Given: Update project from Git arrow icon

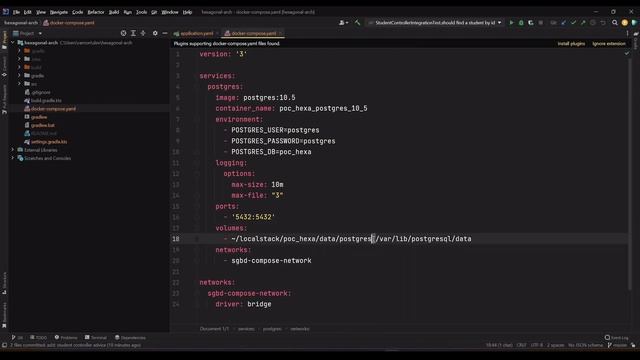Looking at the screenshot, I should click(564, 23).
